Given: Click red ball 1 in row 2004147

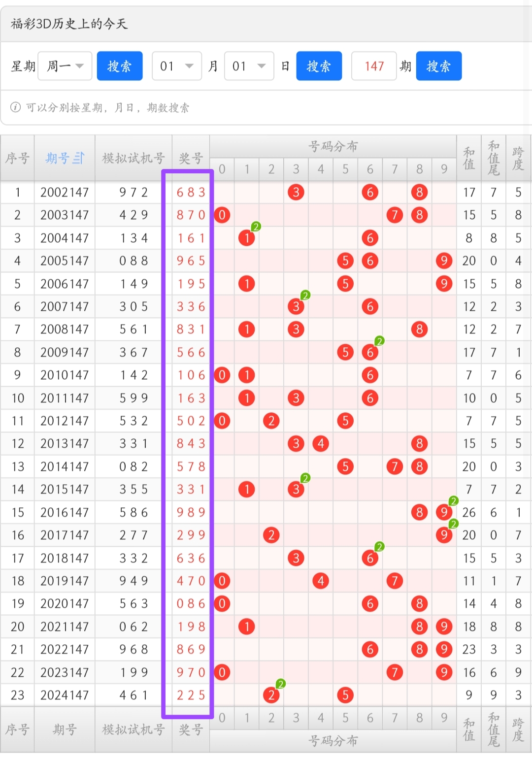Looking at the screenshot, I should [x=247, y=238].
